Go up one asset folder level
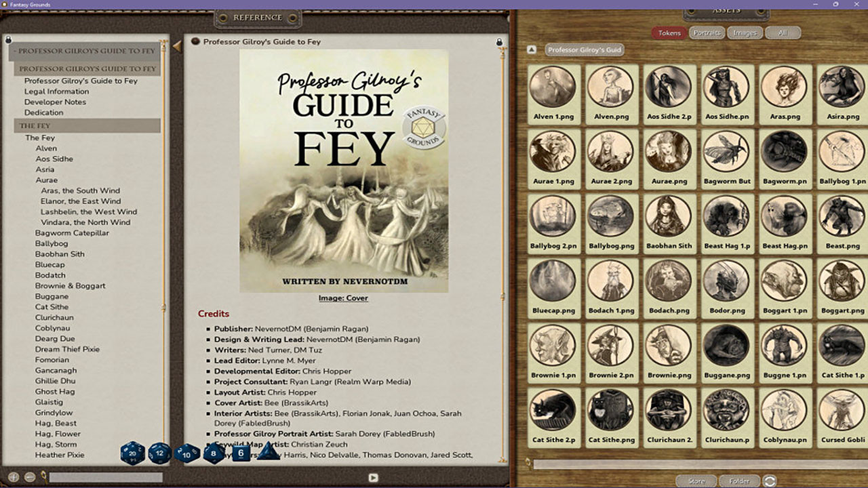868x488 pixels. [532, 49]
